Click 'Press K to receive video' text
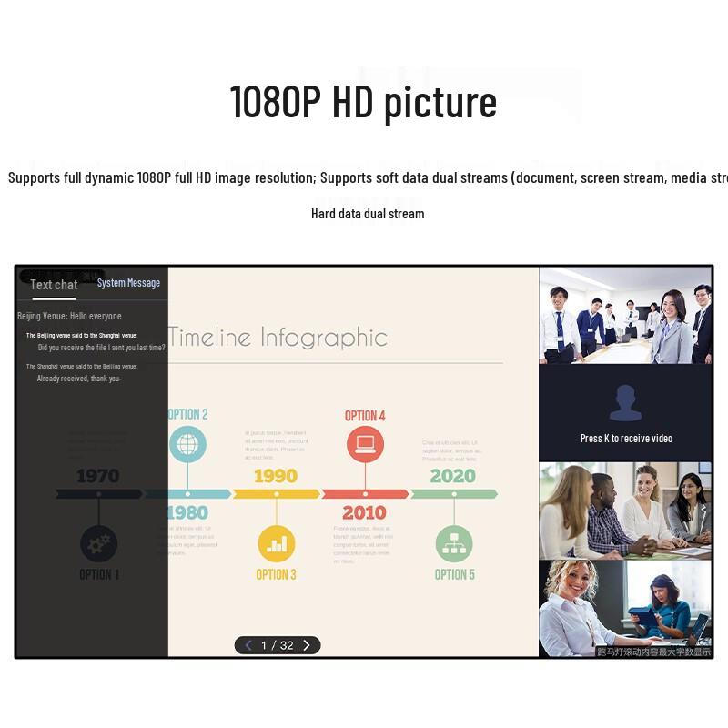Viewport: 728px width, 728px height. [626, 439]
